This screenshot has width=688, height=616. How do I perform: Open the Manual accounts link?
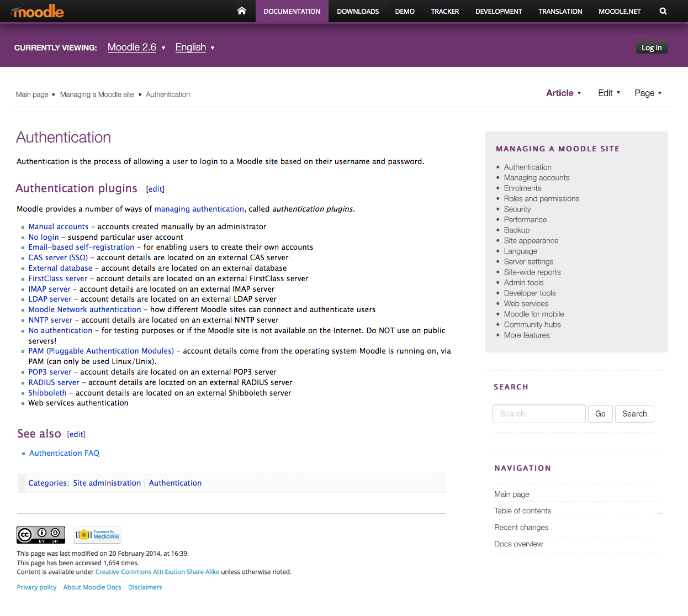coord(59,227)
